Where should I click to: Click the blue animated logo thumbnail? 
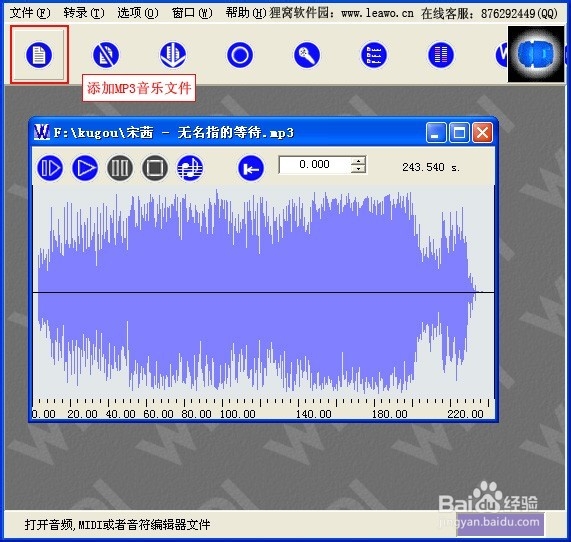click(536, 54)
